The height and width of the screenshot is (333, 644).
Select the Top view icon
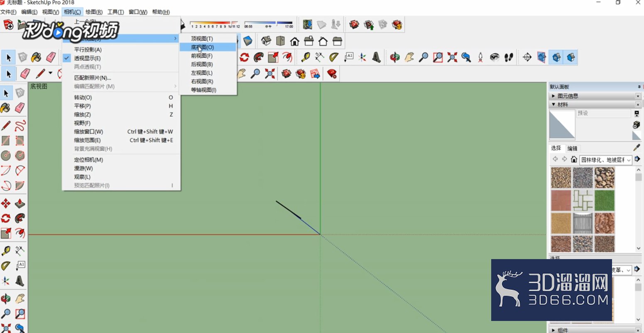tap(281, 41)
